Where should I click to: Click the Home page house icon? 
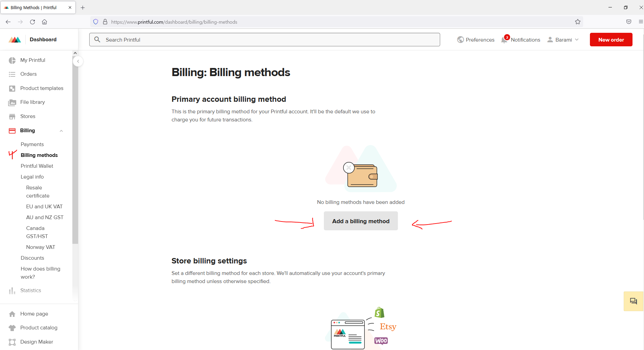click(x=12, y=314)
